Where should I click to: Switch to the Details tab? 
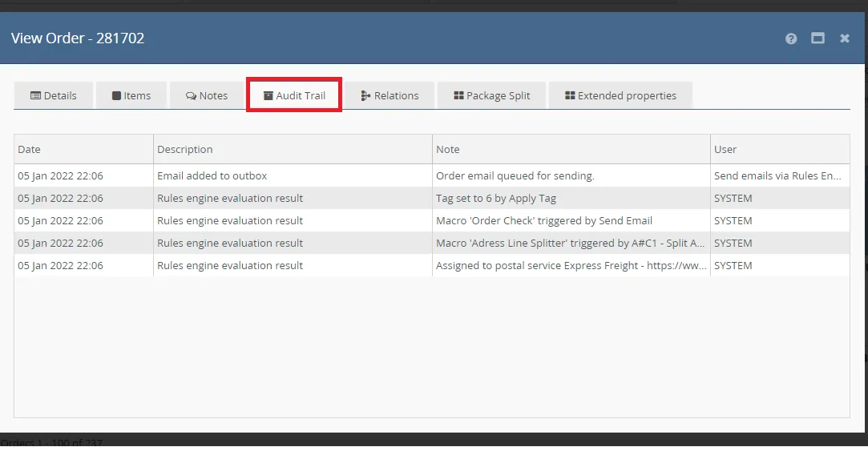click(x=54, y=96)
